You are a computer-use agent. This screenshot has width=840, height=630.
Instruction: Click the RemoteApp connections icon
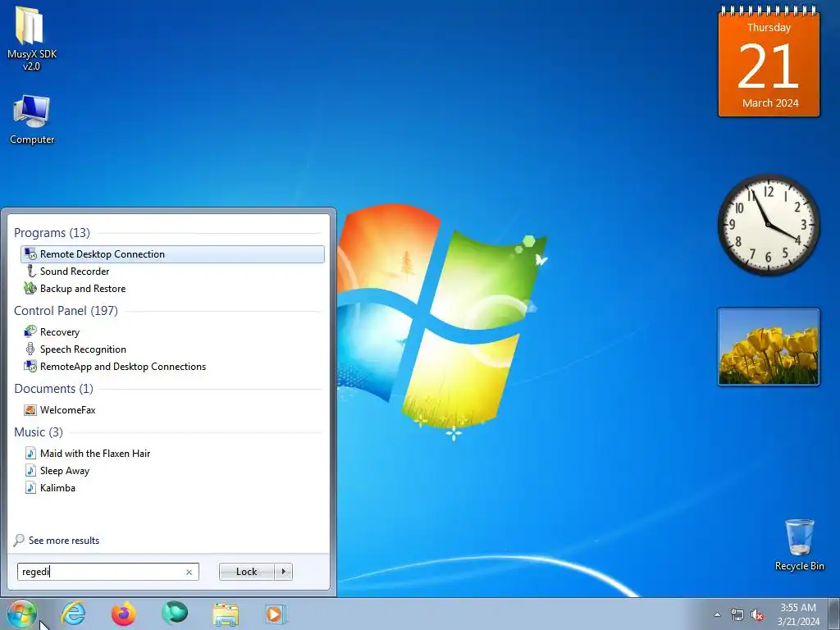[30, 367]
